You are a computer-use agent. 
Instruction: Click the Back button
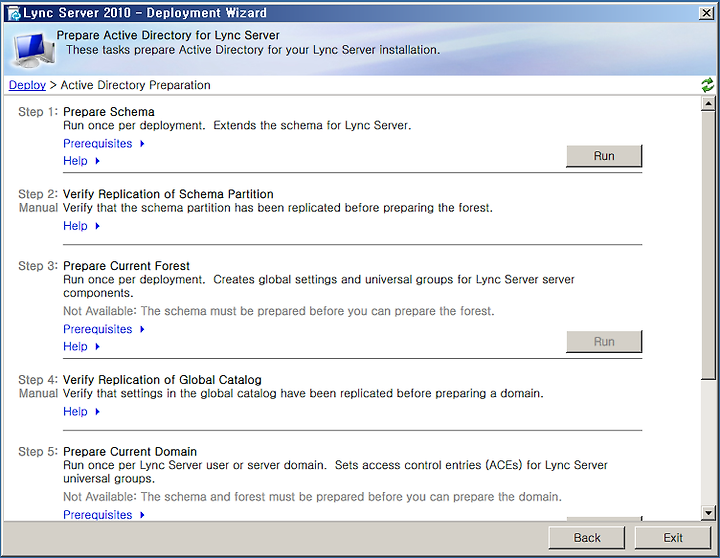click(x=587, y=538)
